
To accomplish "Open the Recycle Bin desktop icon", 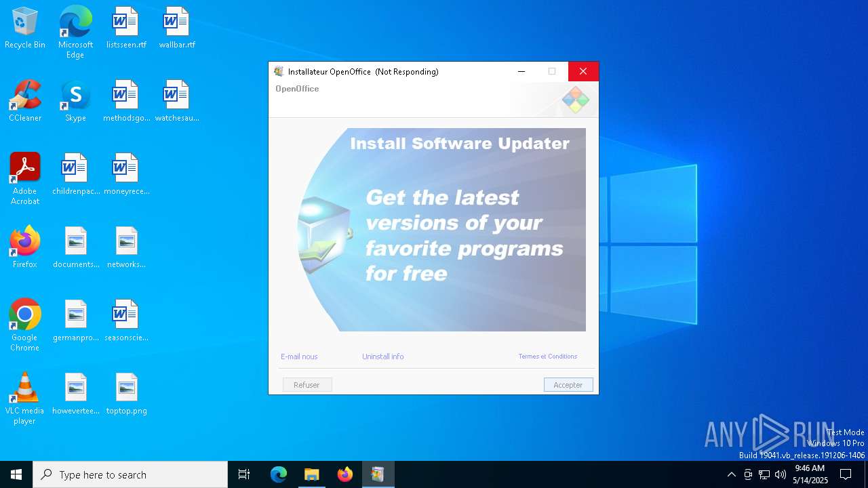I will click(x=25, y=28).
